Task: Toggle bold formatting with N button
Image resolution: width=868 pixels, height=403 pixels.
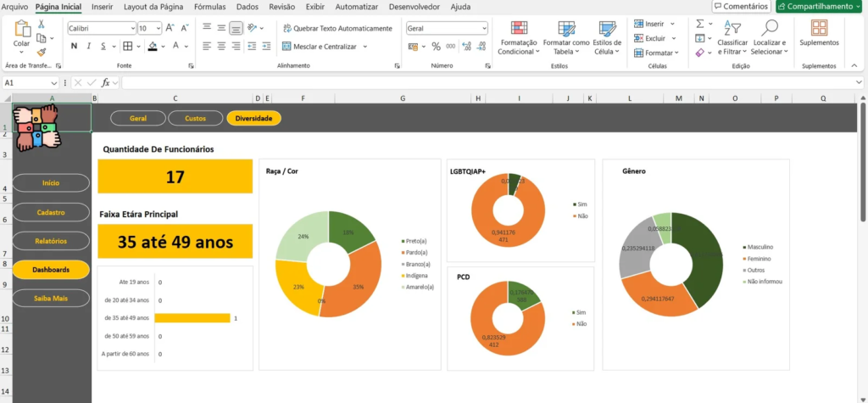Action: 74,46
